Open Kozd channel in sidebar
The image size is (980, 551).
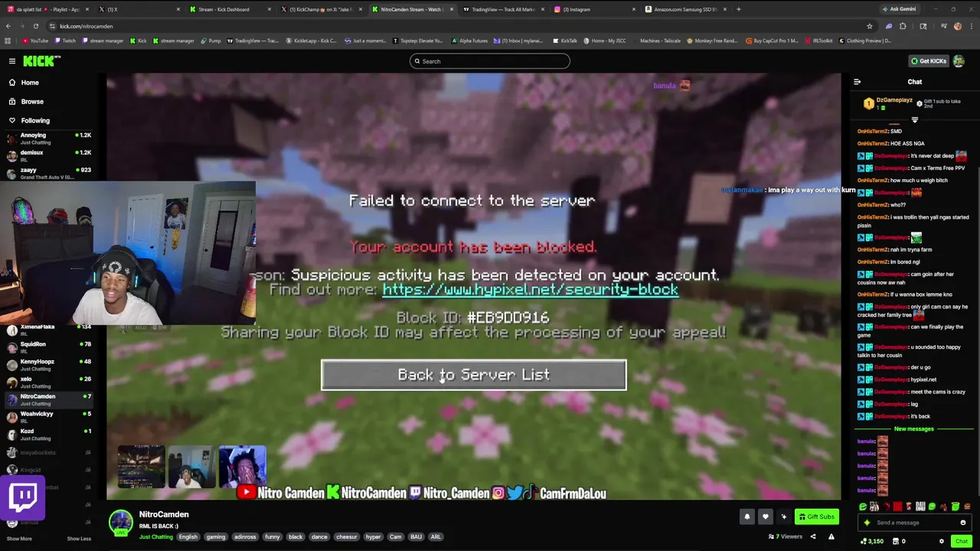[x=47, y=435]
